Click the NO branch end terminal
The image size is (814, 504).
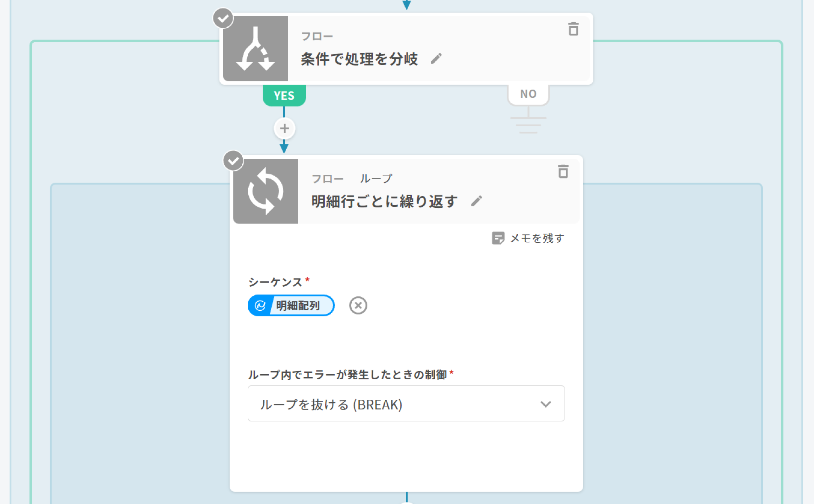tap(528, 124)
